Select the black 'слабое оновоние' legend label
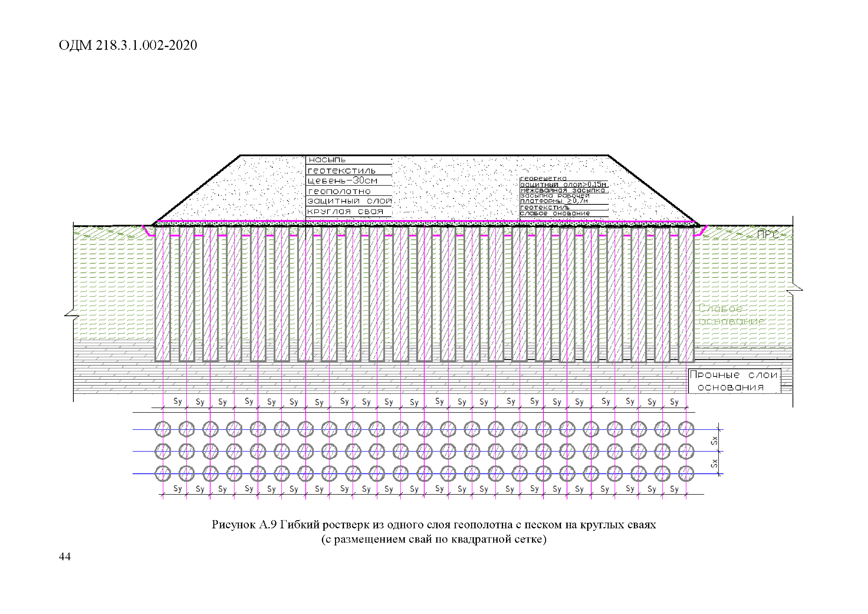The width and height of the screenshot is (868, 614). coord(555,213)
